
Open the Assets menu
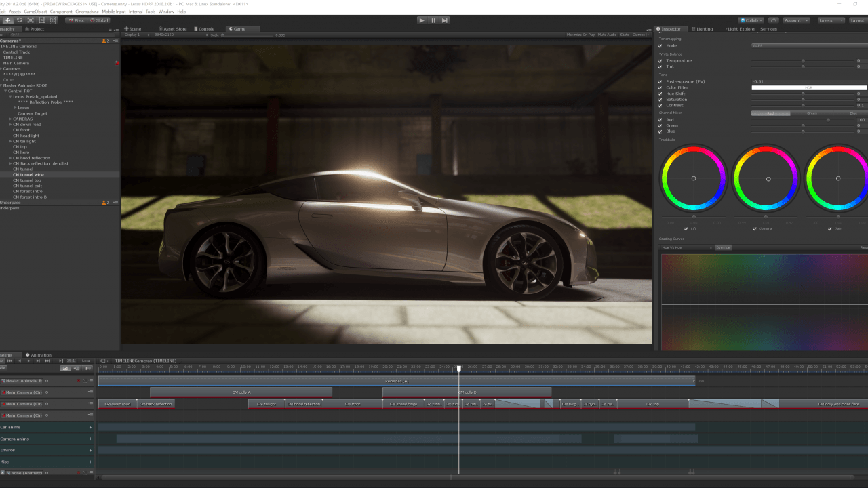(x=14, y=12)
